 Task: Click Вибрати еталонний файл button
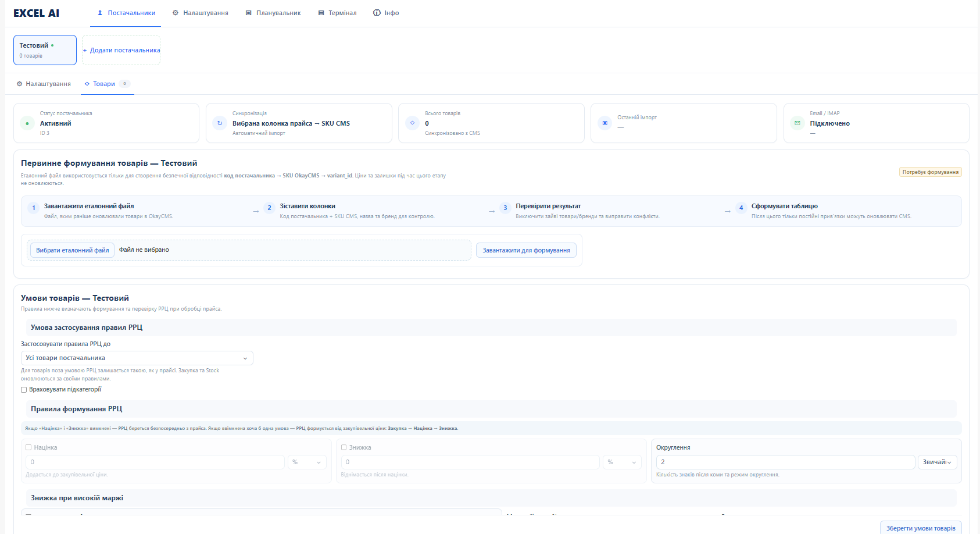click(x=72, y=250)
